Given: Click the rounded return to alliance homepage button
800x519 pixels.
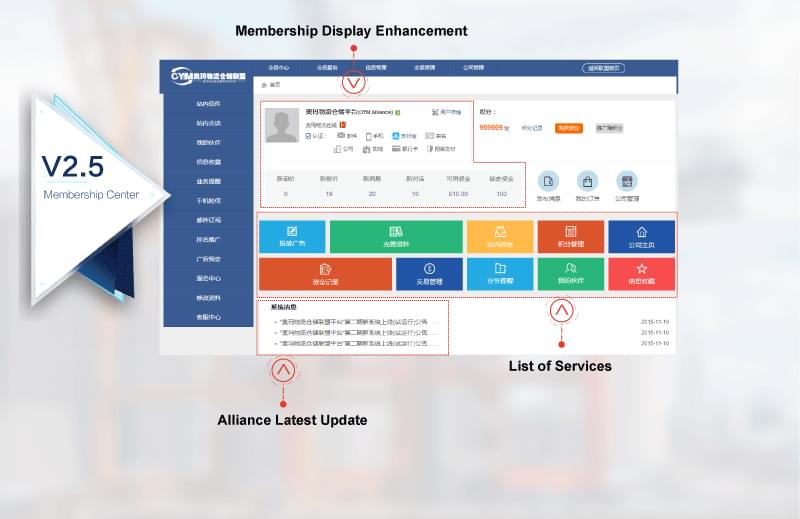Looking at the screenshot, I should 604,68.
